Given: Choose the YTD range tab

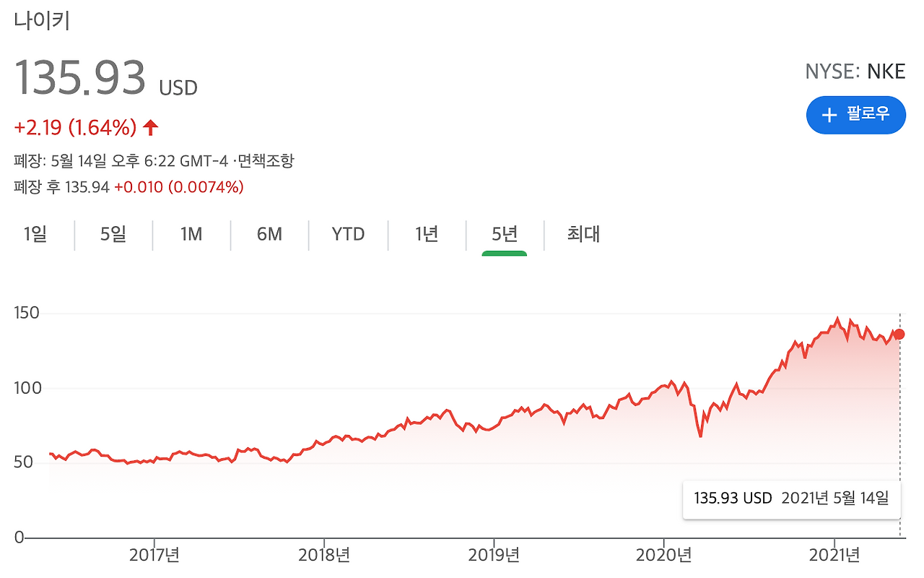Looking at the screenshot, I should coord(349,234).
